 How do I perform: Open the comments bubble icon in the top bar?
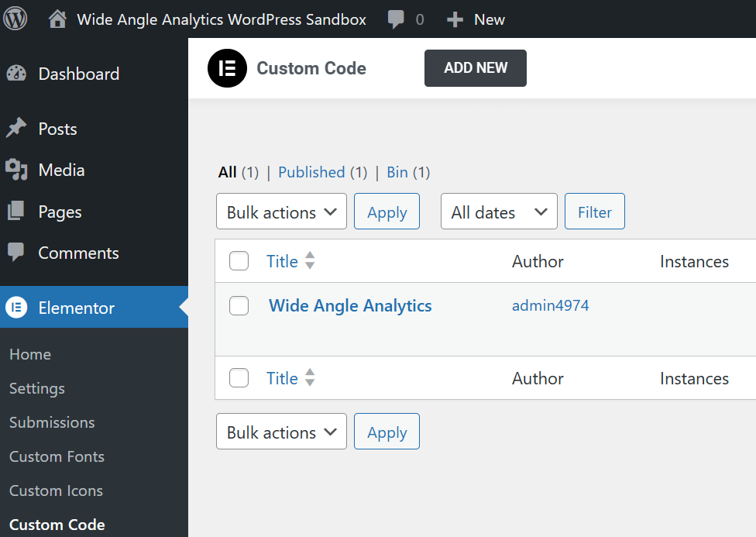click(396, 19)
